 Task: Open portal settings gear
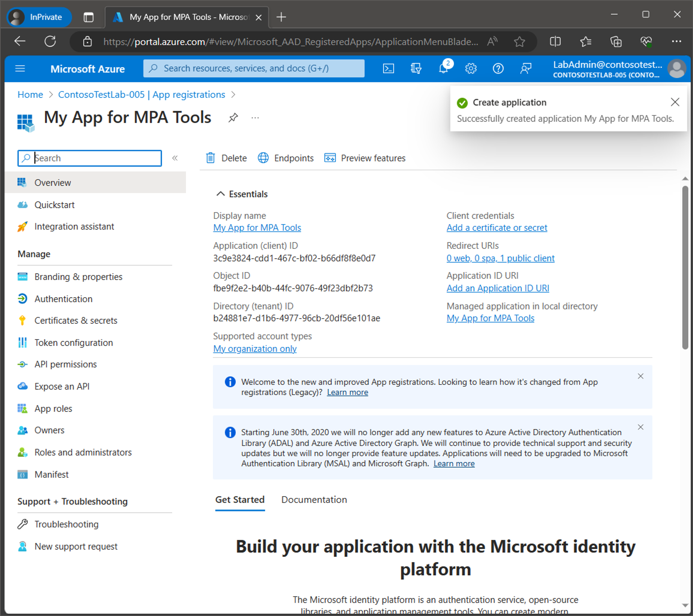[x=471, y=69]
